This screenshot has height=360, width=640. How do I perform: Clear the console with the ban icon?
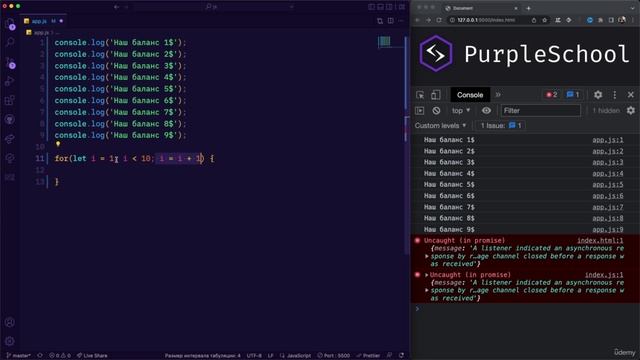[x=436, y=111]
